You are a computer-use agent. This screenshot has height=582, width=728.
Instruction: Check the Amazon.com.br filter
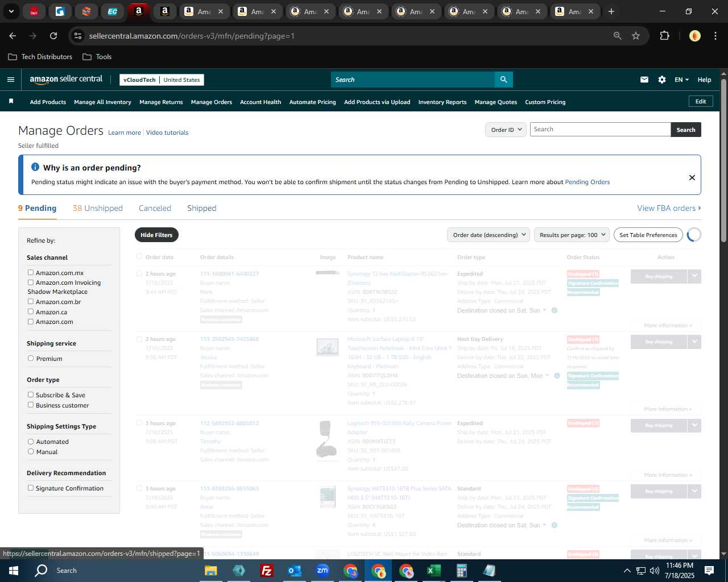tap(31, 302)
